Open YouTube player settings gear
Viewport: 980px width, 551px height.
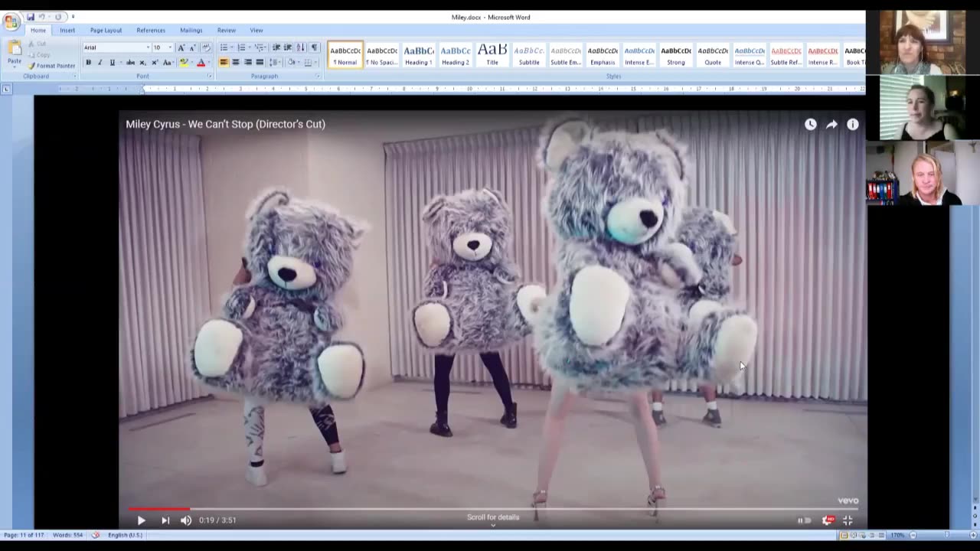click(827, 520)
